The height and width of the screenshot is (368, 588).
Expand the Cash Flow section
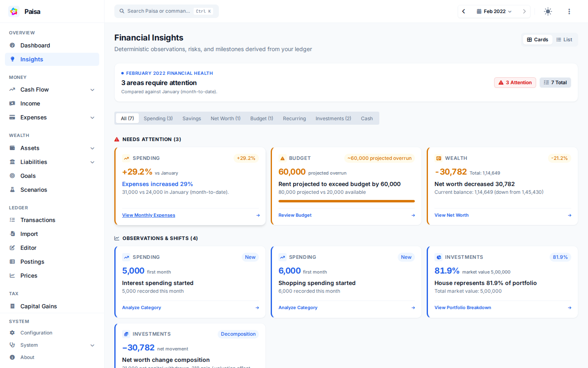92,90
